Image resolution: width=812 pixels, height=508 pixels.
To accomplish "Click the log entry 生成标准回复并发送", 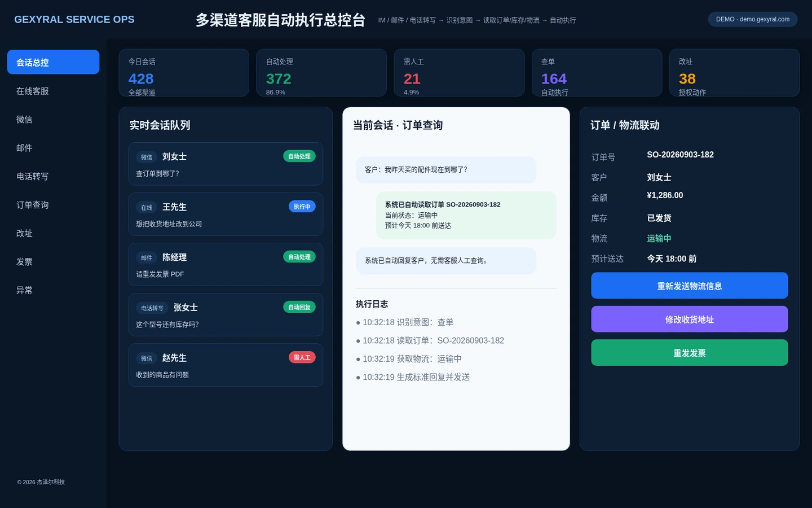I will click(413, 377).
